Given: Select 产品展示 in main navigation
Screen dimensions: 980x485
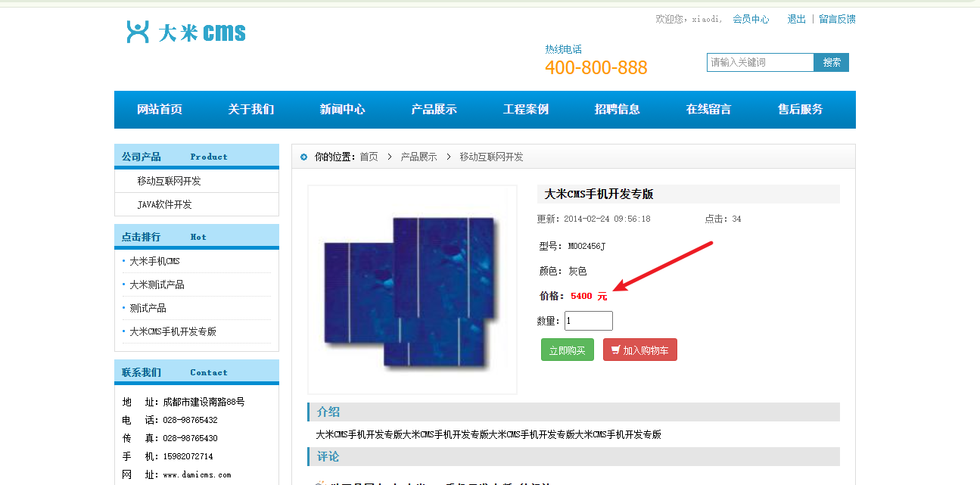Looking at the screenshot, I should coord(434,110).
